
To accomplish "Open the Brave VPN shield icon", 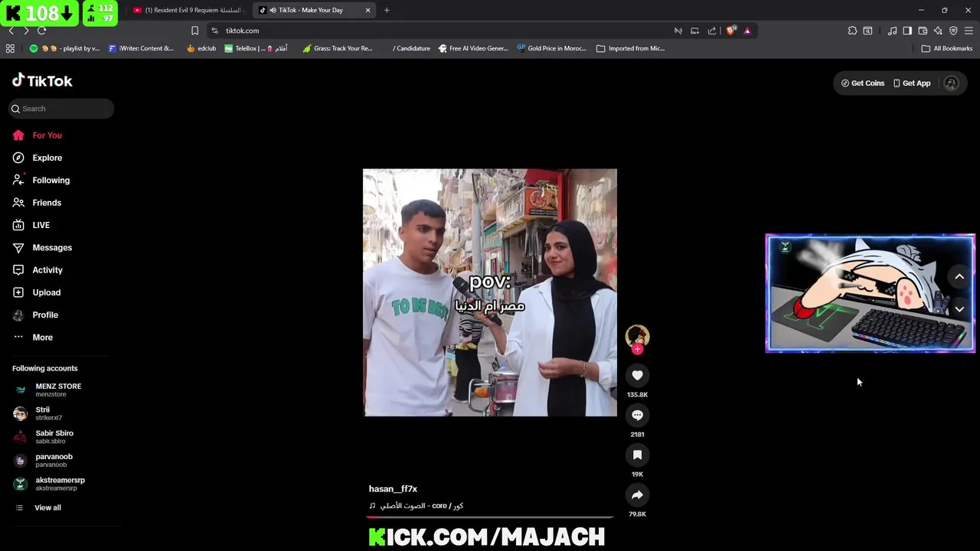I will [953, 31].
